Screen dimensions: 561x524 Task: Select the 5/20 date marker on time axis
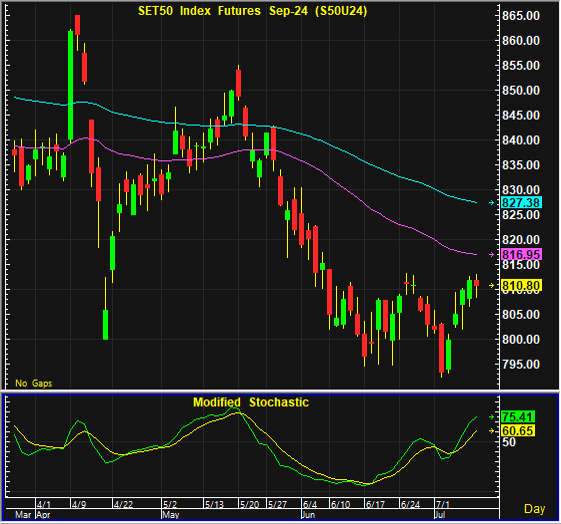249,504
